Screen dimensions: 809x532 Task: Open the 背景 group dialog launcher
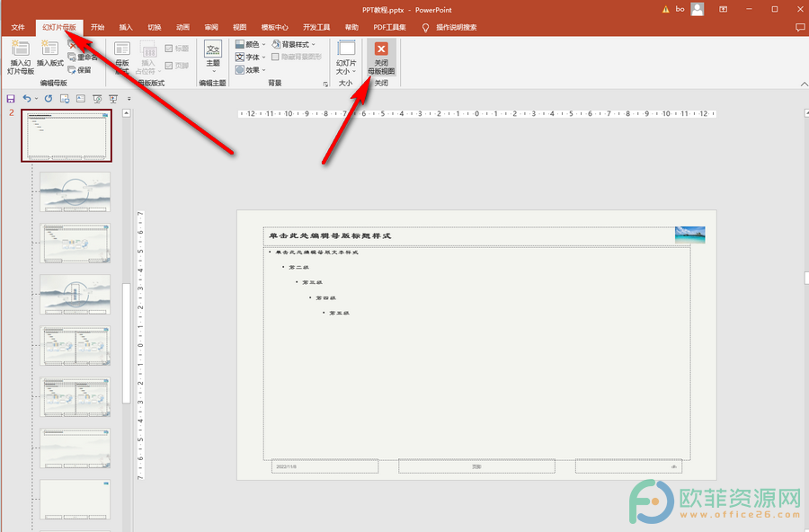(x=325, y=84)
